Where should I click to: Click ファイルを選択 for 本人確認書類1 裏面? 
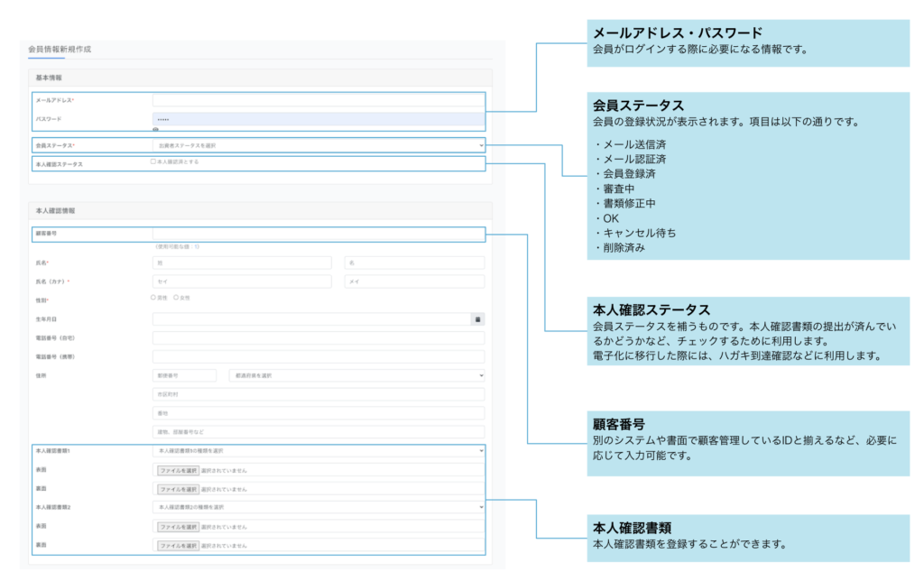(x=178, y=489)
